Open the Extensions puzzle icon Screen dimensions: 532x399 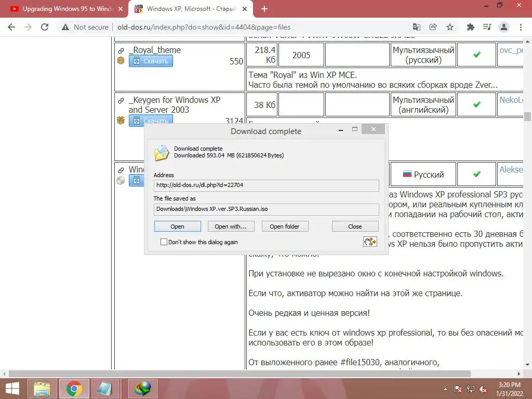pos(470,27)
